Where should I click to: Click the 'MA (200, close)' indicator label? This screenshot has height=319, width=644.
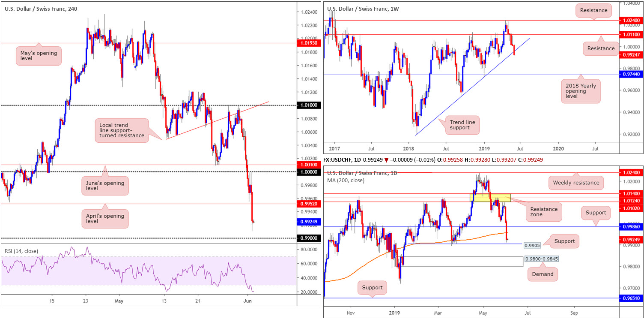[346, 180]
